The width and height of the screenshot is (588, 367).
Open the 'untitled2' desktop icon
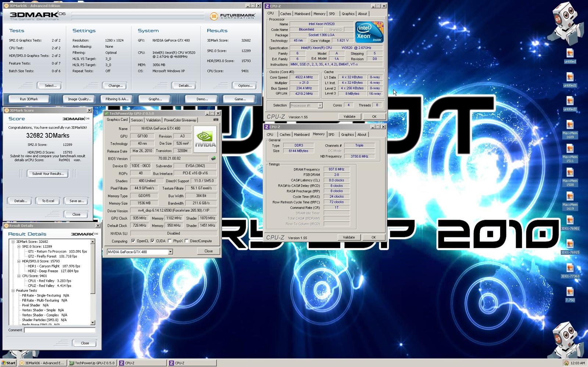(570, 104)
